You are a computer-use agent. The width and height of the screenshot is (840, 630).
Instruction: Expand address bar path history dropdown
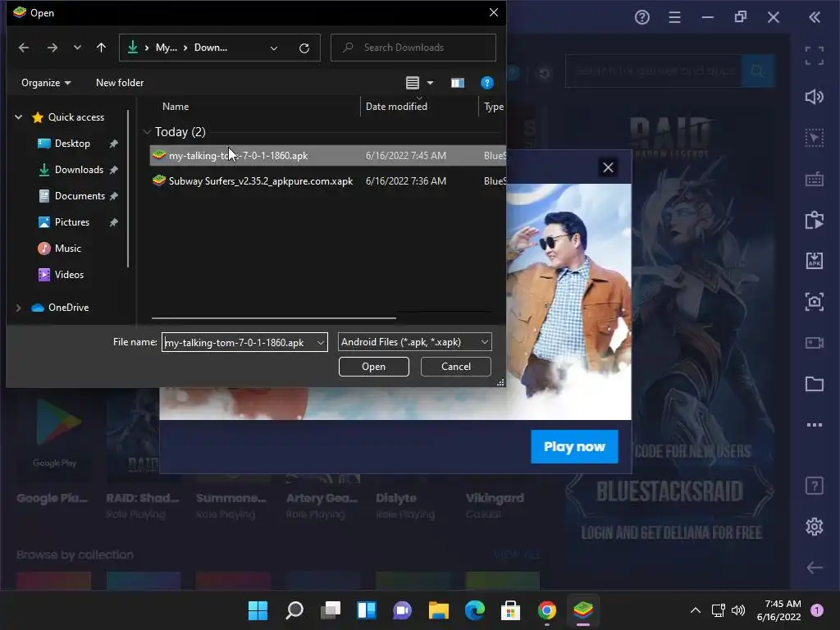coord(274,48)
